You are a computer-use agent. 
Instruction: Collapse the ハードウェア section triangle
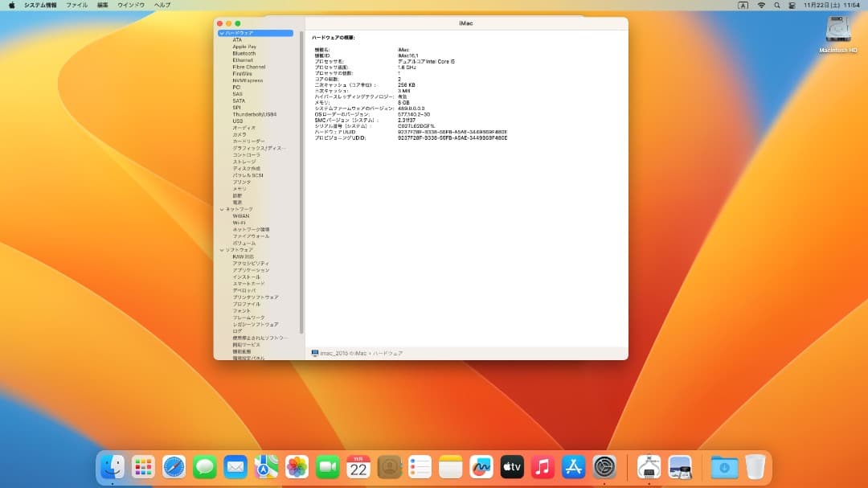pos(220,33)
